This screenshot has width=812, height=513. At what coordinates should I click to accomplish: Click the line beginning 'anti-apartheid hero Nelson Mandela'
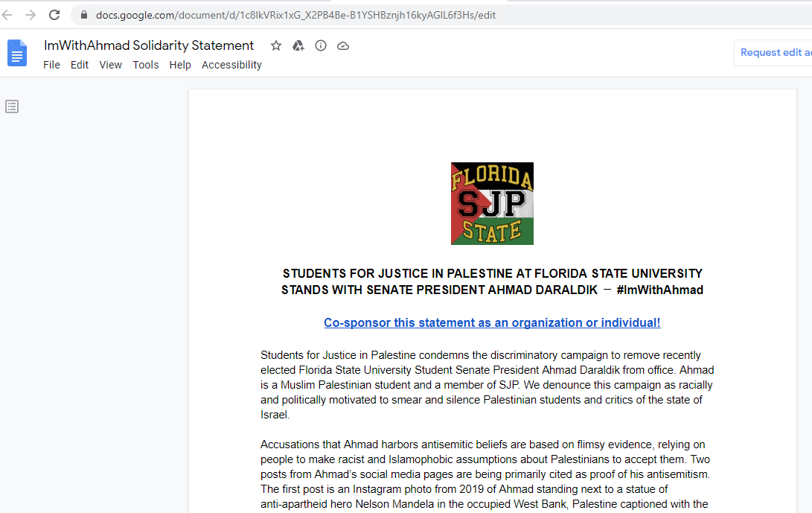485,503
